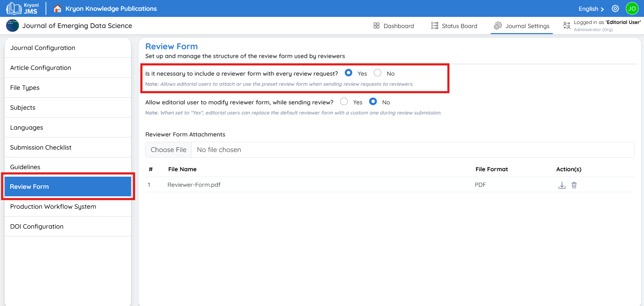The height and width of the screenshot is (306, 644).
Task: Open Submission Checklist in the sidebar
Action: (x=41, y=147)
